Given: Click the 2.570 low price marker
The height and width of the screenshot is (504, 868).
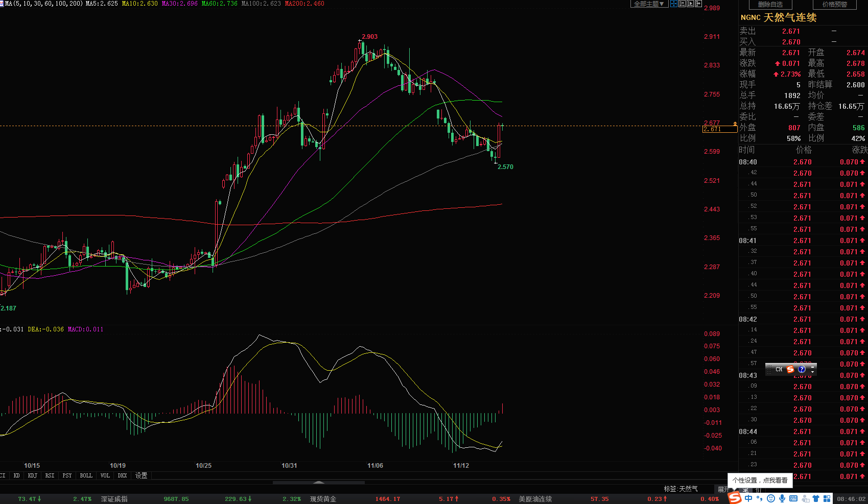Looking at the screenshot, I should pos(505,167).
